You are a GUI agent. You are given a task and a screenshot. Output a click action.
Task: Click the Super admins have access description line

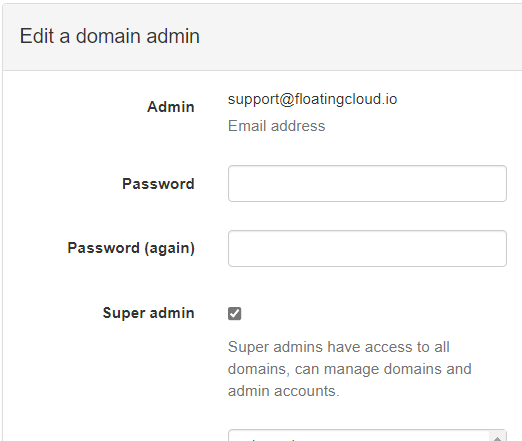pyautogui.click(x=339, y=347)
